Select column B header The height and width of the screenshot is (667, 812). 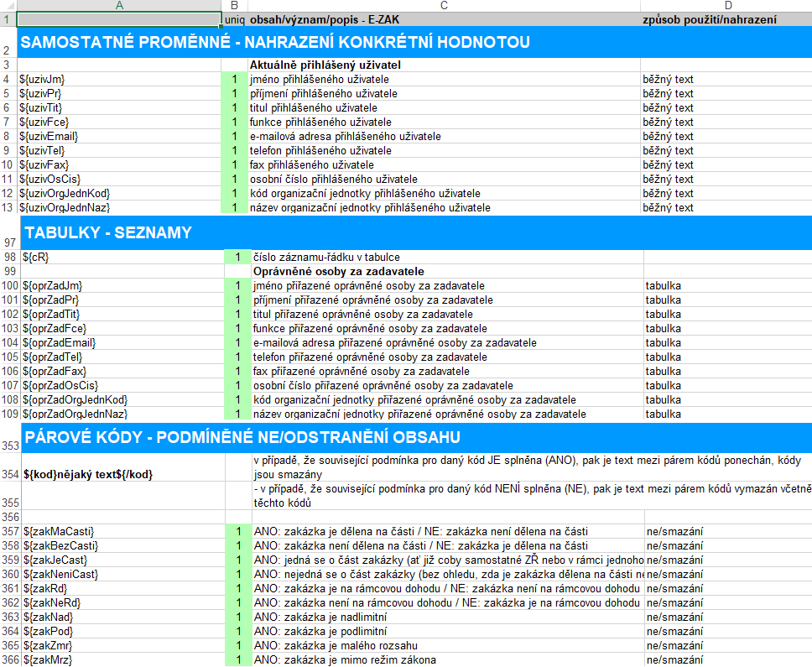[x=234, y=5]
